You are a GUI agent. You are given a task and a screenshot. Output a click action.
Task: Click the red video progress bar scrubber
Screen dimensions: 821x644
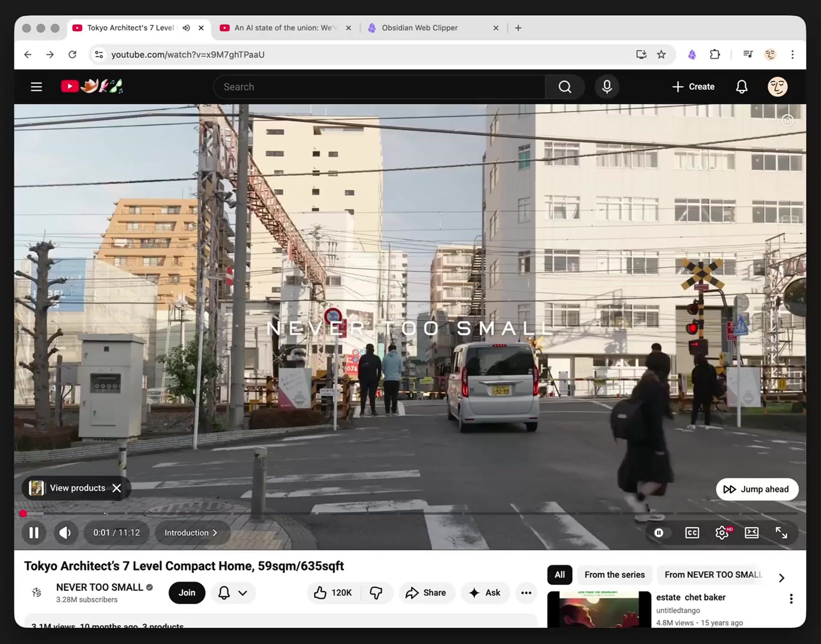[24, 513]
